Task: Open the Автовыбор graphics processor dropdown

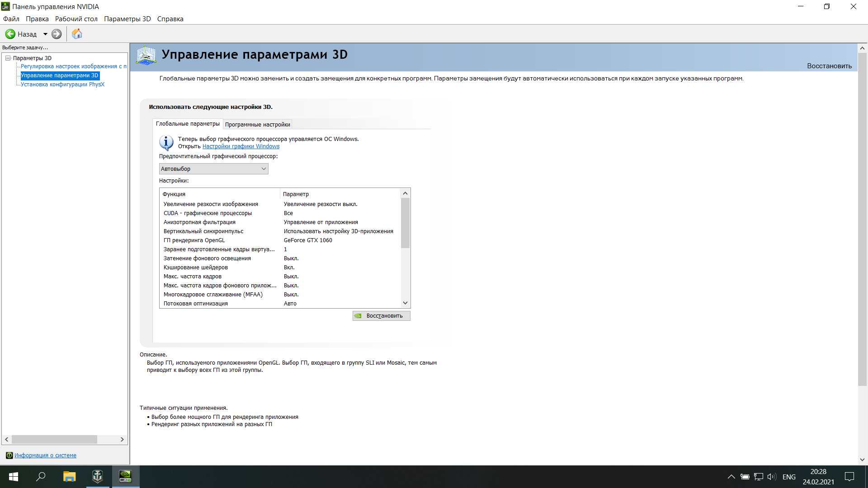Action: tap(213, 169)
